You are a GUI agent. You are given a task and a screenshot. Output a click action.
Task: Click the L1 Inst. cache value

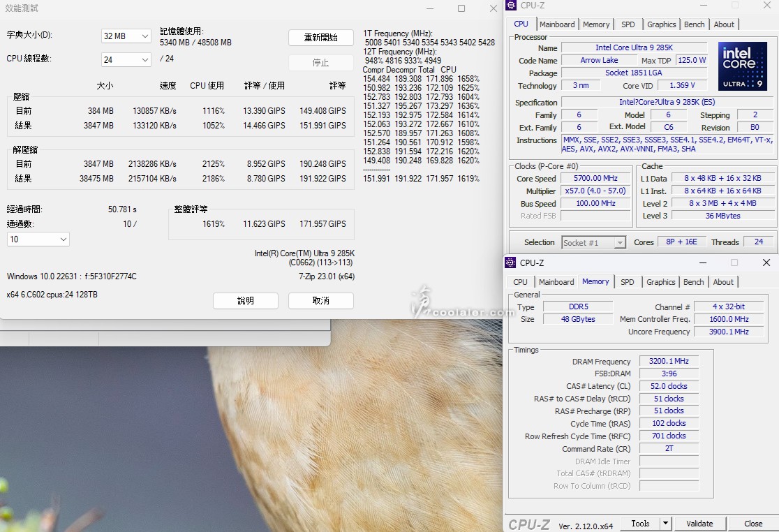(722, 191)
